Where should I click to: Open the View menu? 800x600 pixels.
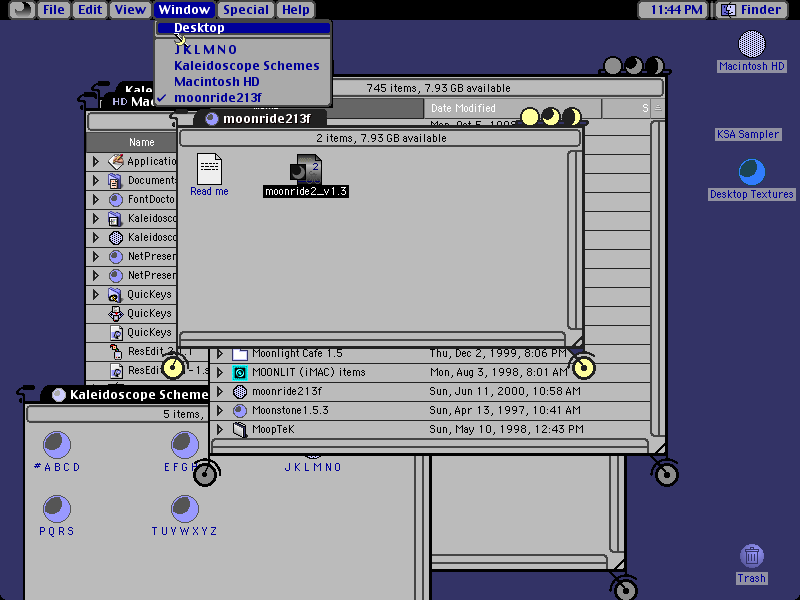[x=130, y=10]
